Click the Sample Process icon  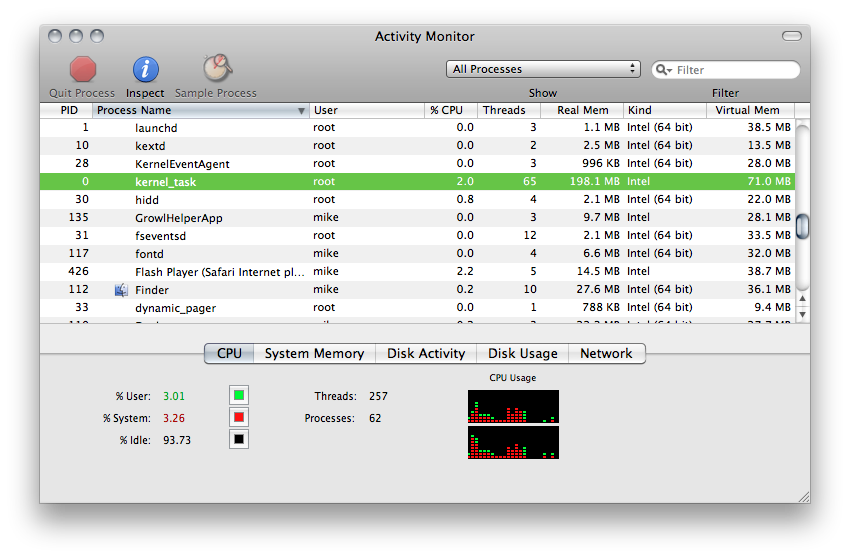coord(217,68)
